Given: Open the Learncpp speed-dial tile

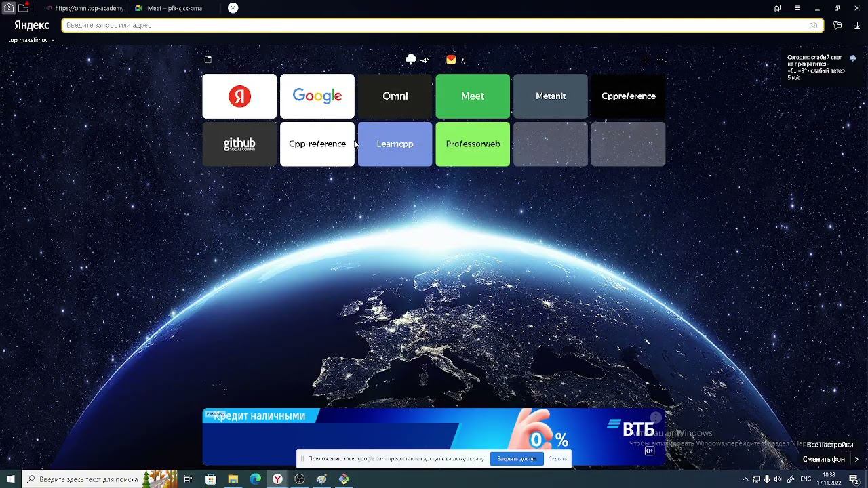Looking at the screenshot, I should [x=395, y=144].
